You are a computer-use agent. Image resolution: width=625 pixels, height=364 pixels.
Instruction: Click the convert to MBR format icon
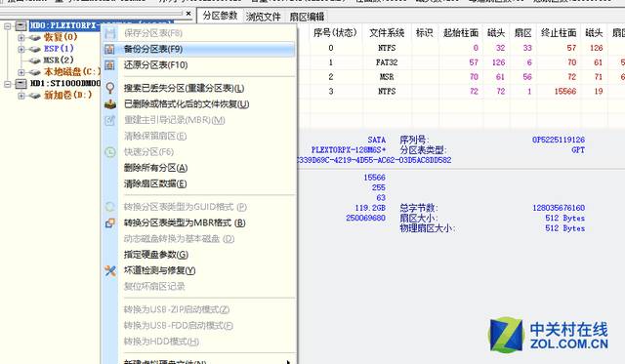click(x=110, y=223)
